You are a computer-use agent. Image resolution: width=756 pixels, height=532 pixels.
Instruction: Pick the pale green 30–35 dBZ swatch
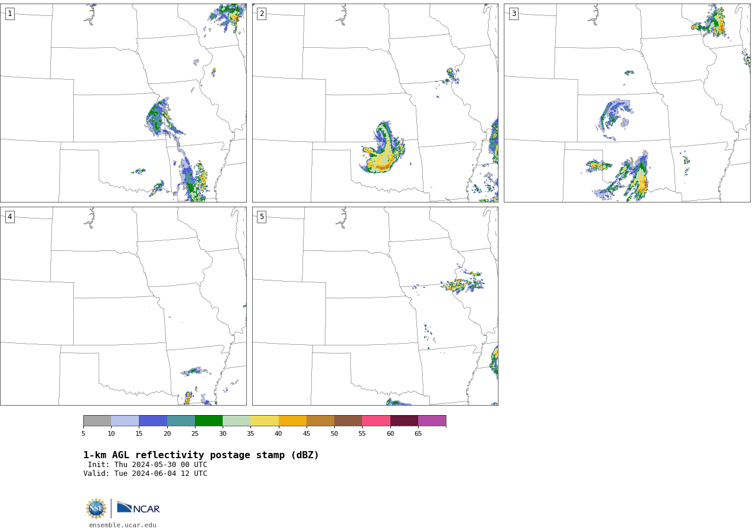pos(236,420)
